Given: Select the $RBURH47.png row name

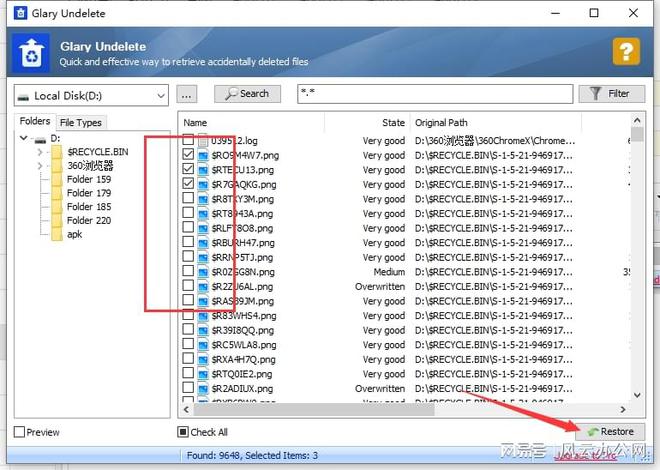Looking at the screenshot, I should click(x=243, y=243).
